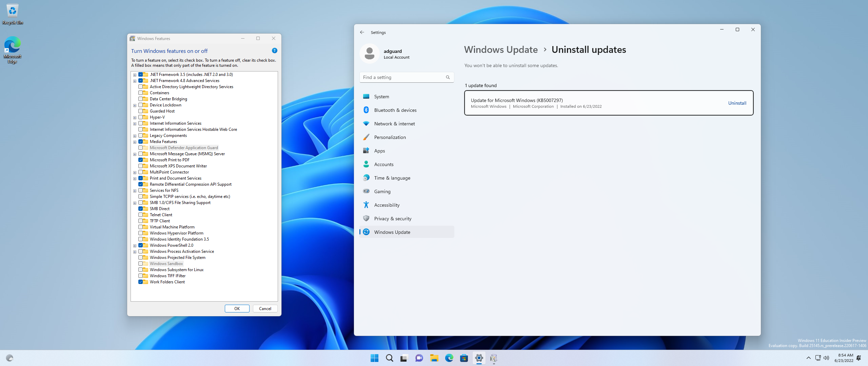
Task: Expand SMB 1.0/CIFS File Sharing Support
Action: point(135,203)
